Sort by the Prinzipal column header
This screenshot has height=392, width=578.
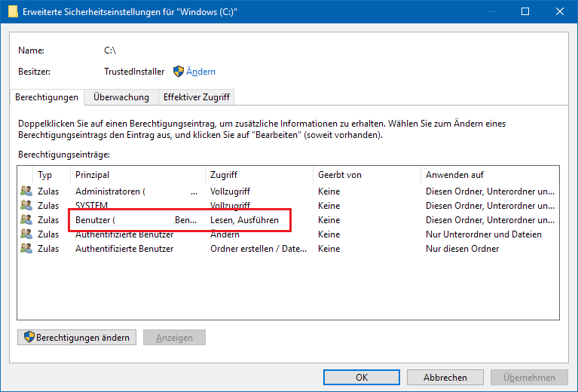(137, 175)
